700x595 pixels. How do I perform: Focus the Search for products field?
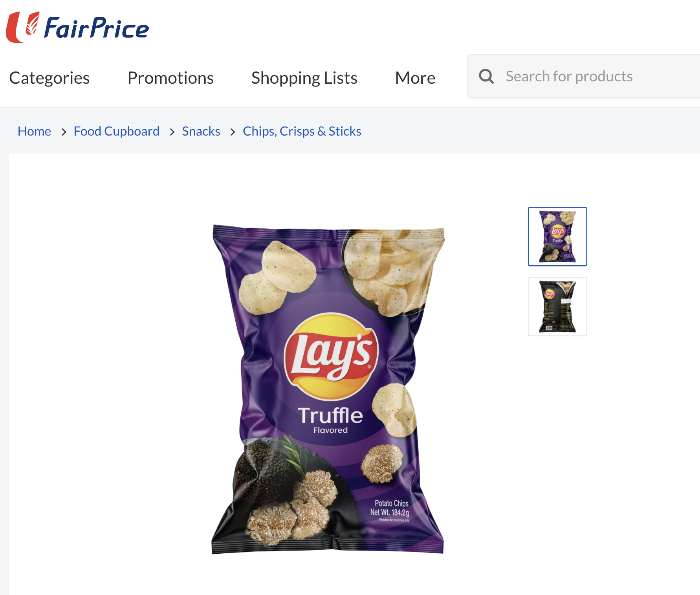click(584, 76)
